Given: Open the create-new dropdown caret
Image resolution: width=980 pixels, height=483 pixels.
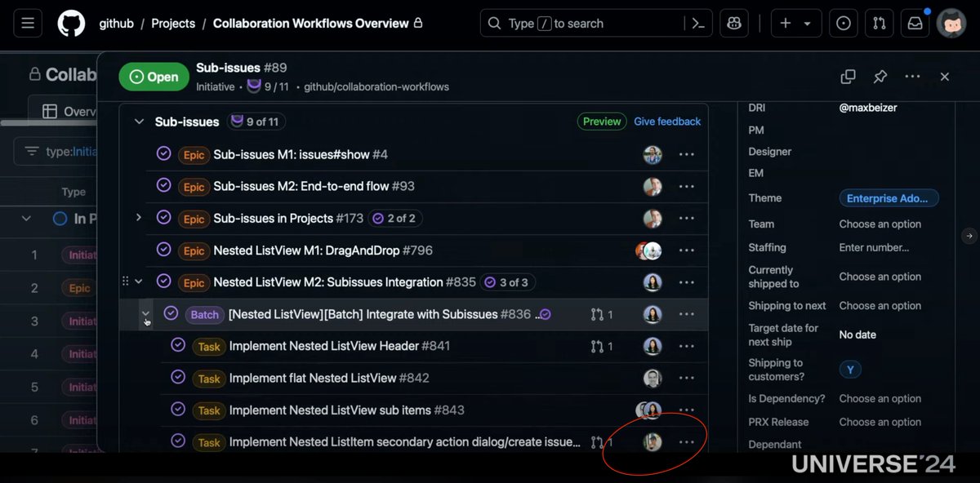Looking at the screenshot, I should tap(807, 24).
